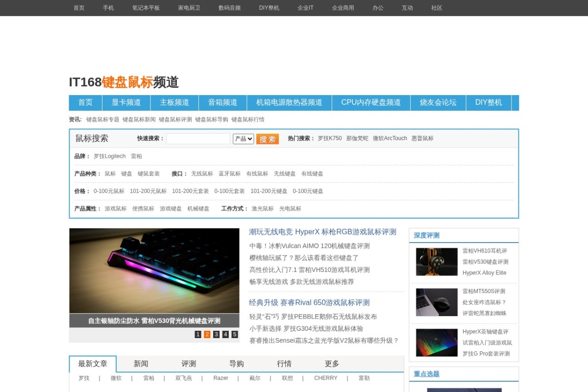Select hot search 罗技K750
Viewport: 588px width, 392px height.
[330, 139]
